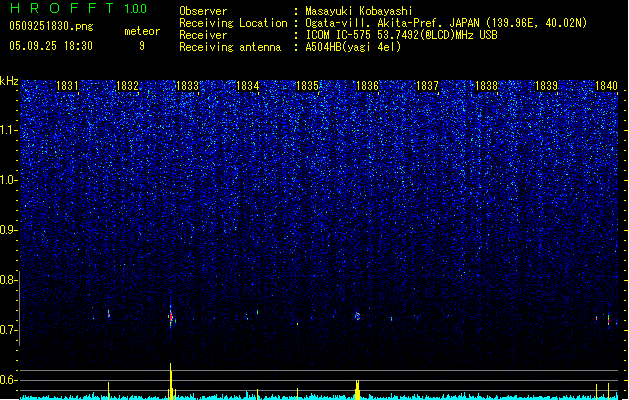Image resolution: width=629 pixels, height=400 pixels.
Task: Select the observer name Masayuki Kobayashi
Action: [x=359, y=11]
